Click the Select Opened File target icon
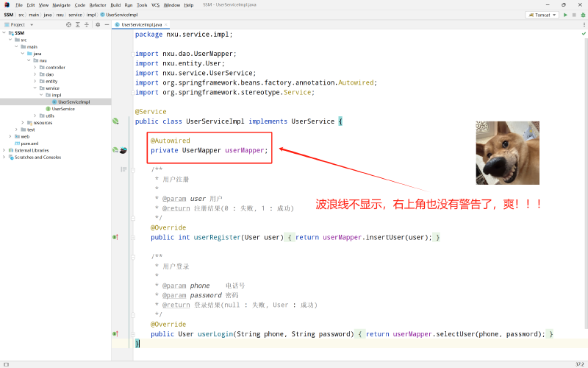 pos(68,25)
